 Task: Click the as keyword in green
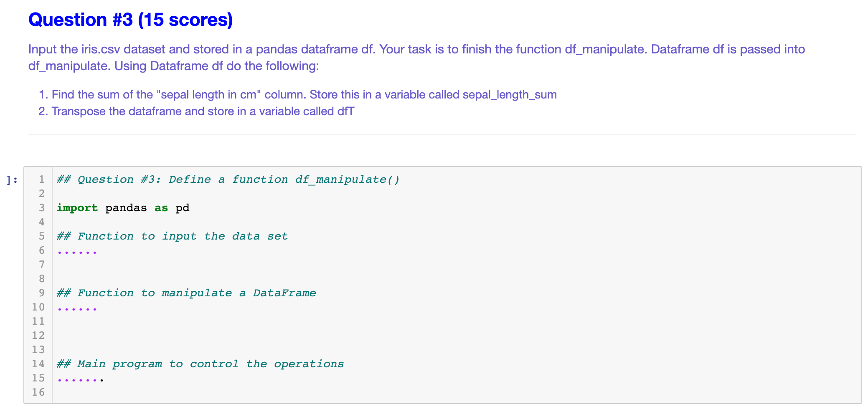coord(161,208)
